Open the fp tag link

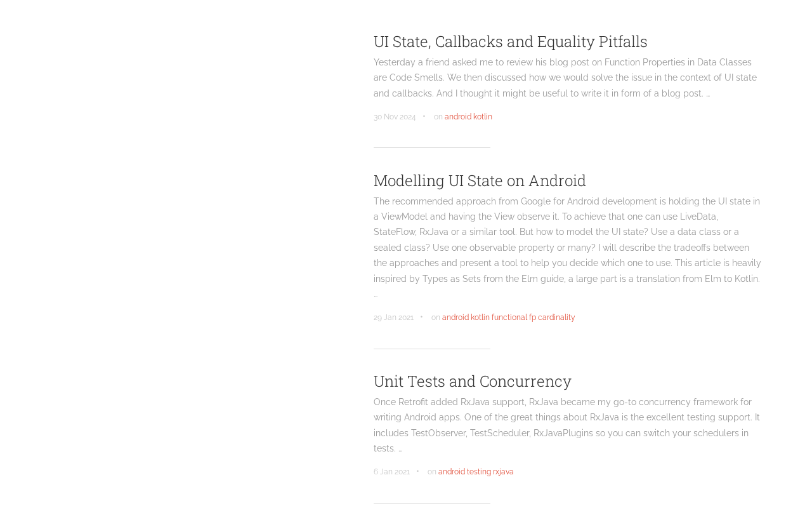533,317
